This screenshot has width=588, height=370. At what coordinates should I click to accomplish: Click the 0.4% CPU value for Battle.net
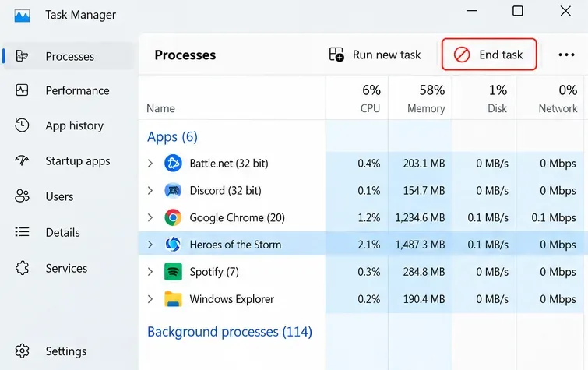(368, 164)
